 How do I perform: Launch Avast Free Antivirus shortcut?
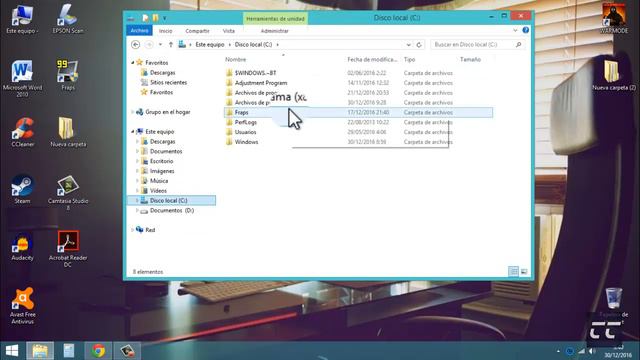point(22,306)
